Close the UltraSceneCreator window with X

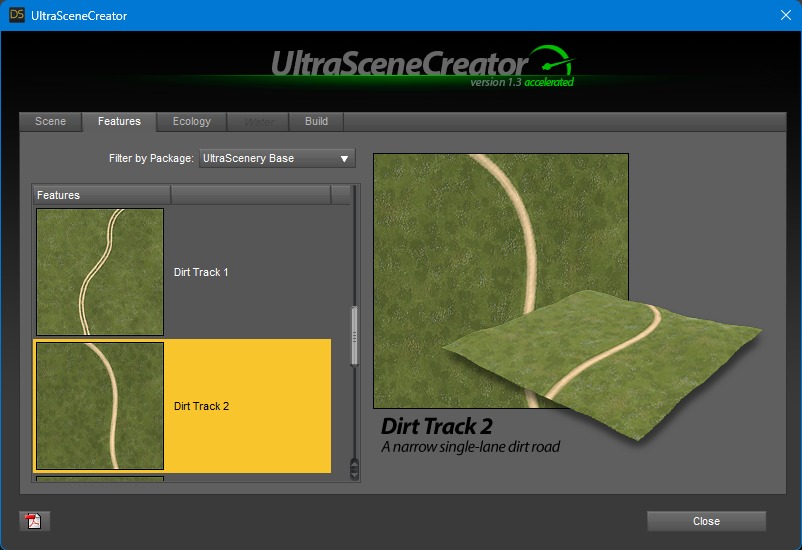pos(785,15)
